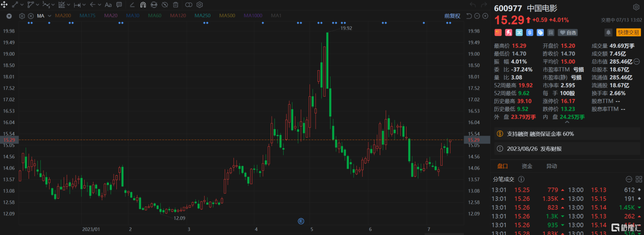The width and height of the screenshot is (644, 235).
Task: Toggle the MA250 line
Action: point(202,16)
